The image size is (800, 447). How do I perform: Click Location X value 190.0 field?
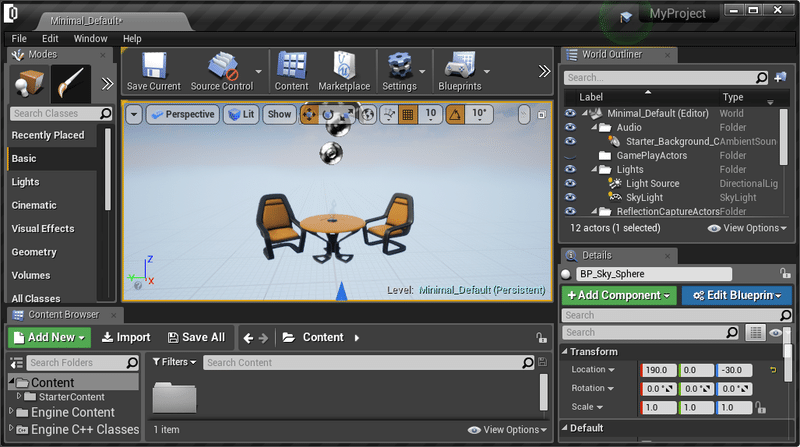pos(659,370)
